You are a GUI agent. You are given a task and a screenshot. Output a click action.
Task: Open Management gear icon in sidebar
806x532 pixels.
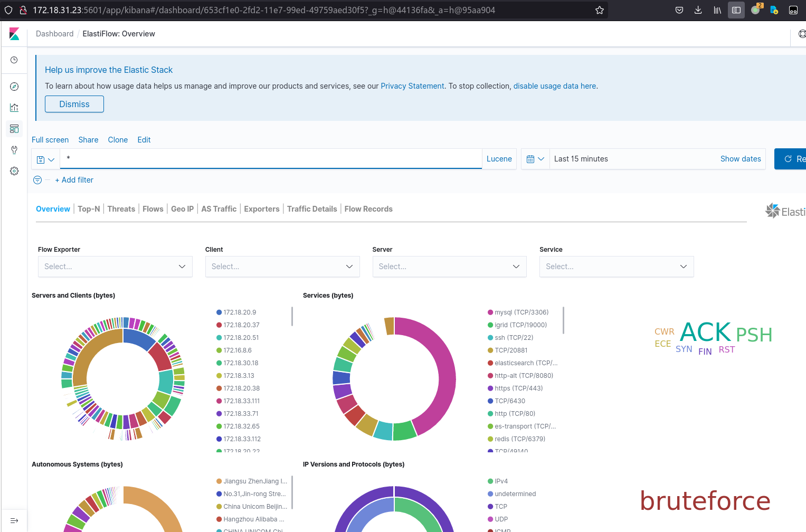pos(14,171)
